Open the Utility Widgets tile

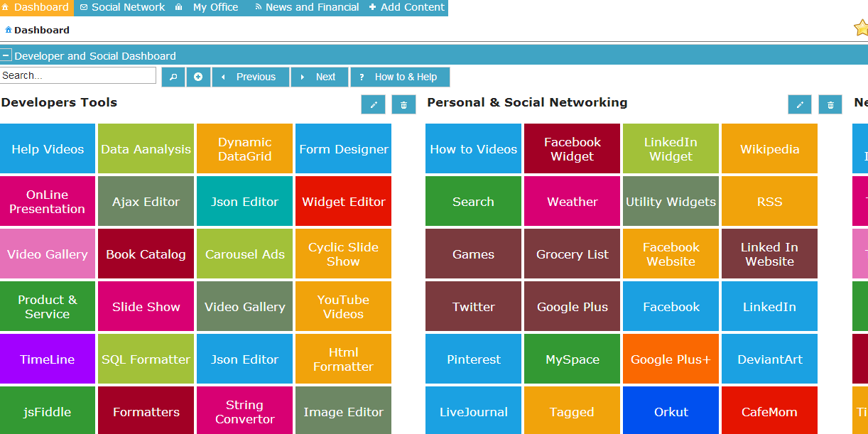(671, 201)
